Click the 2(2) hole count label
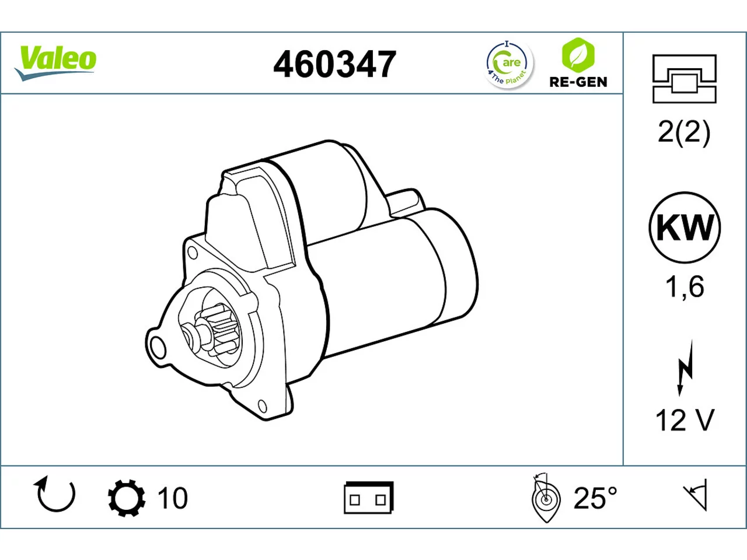The image size is (747, 560). pos(684,132)
